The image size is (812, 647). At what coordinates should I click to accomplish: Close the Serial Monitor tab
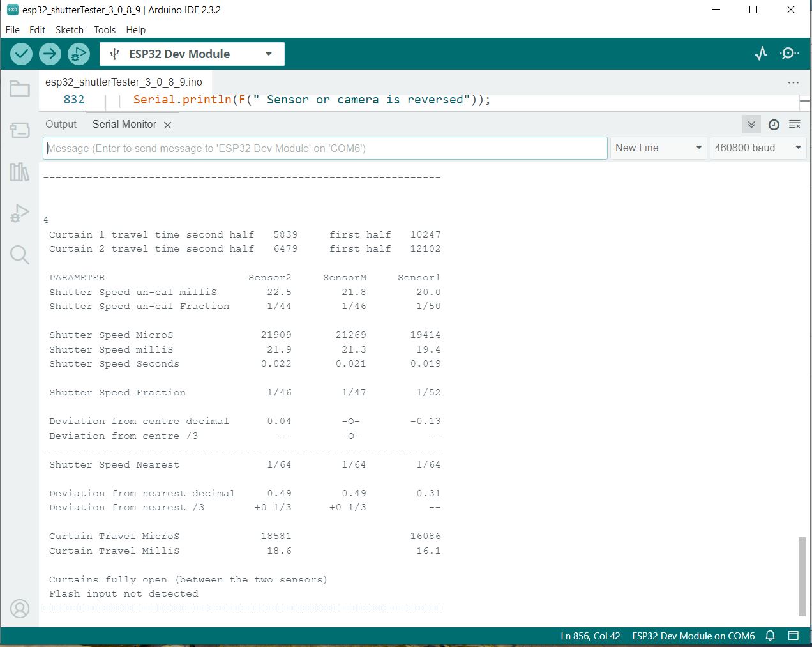[x=167, y=125]
